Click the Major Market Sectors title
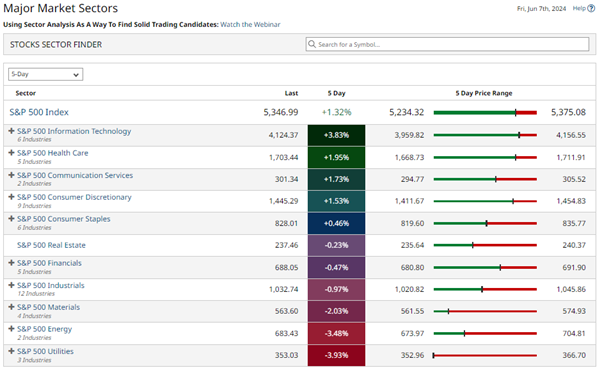602x368 pixels. (60, 8)
